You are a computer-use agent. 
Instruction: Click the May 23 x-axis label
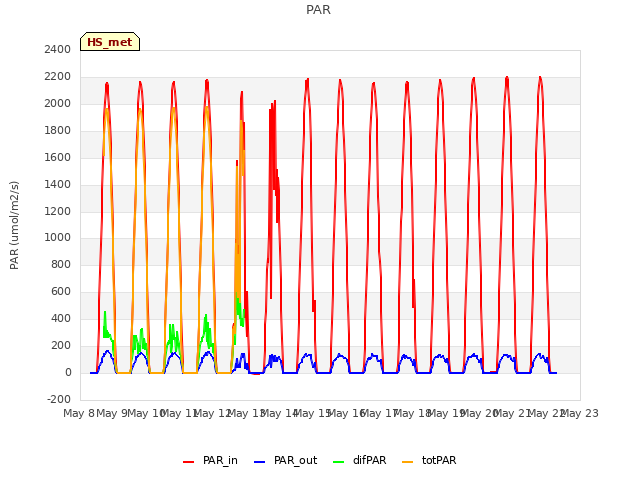click(x=580, y=413)
